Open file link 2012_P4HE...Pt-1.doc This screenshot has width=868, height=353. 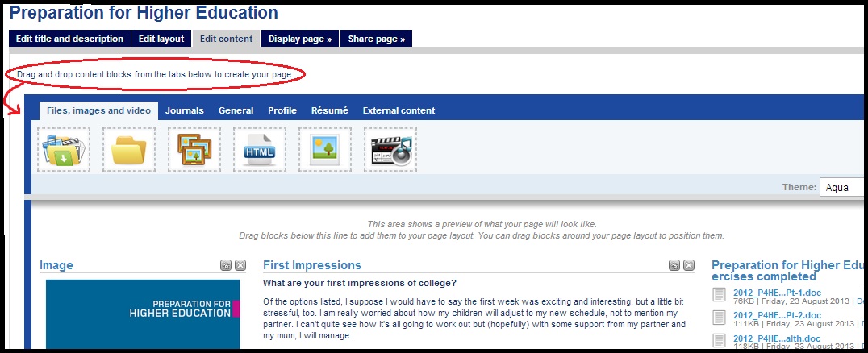(777, 293)
